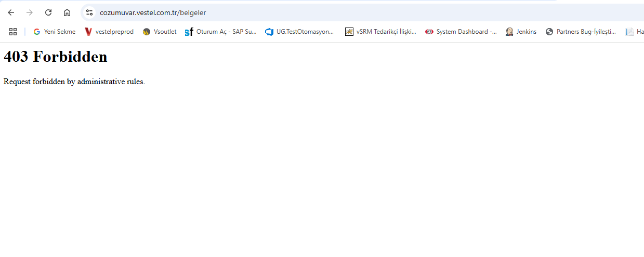
Task: Go to the browser Home page
Action: click(x=67, y=12)
